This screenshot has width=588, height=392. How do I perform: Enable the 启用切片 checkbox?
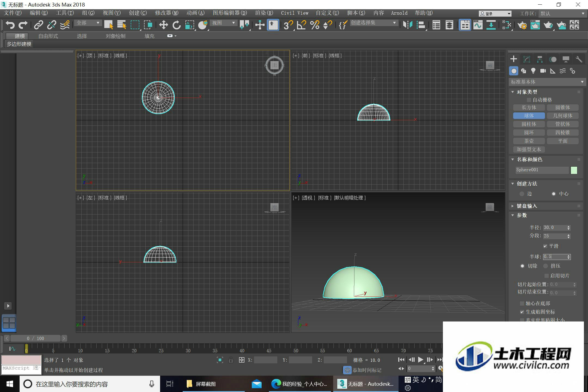tap(546, 276)
